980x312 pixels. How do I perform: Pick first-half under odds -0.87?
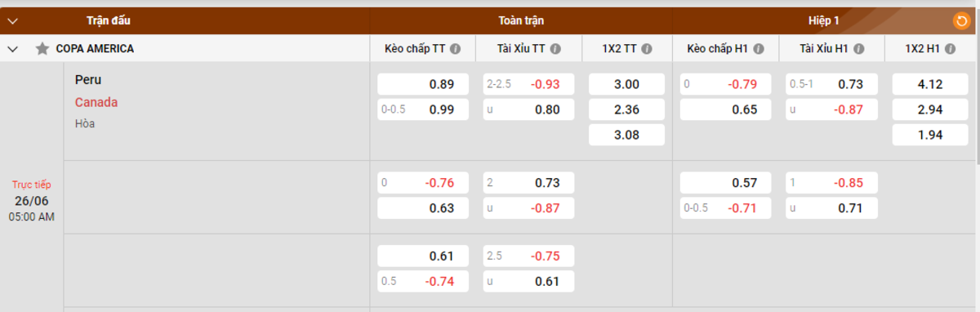click(x=831, y=109)
